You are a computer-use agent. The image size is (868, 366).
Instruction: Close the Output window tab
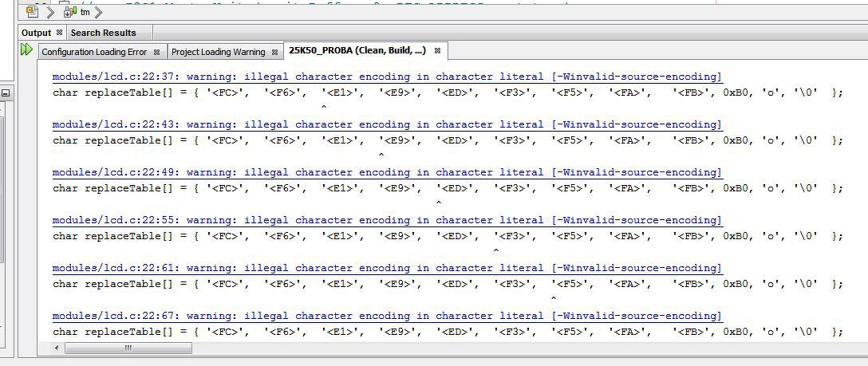59,33
